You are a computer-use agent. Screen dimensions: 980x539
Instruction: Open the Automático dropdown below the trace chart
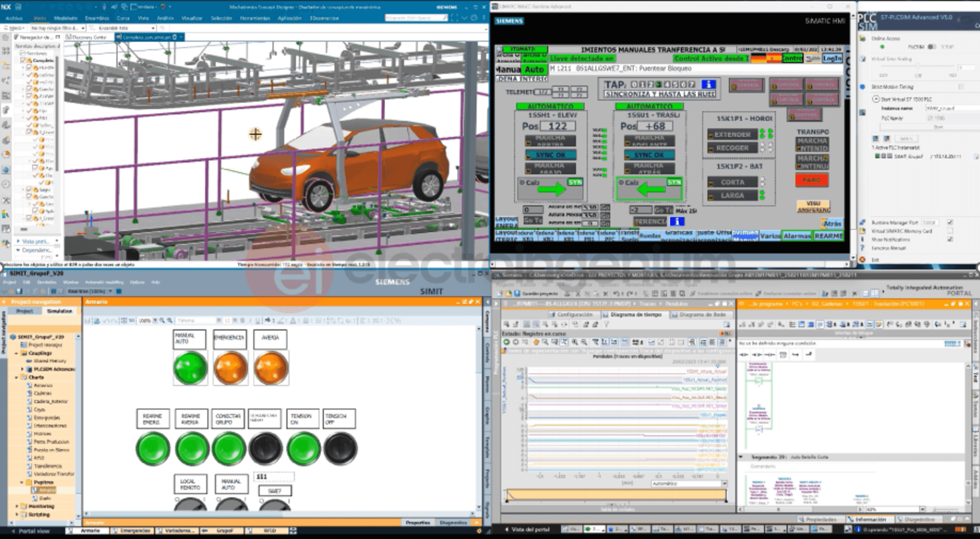click(x=724, y=484)
